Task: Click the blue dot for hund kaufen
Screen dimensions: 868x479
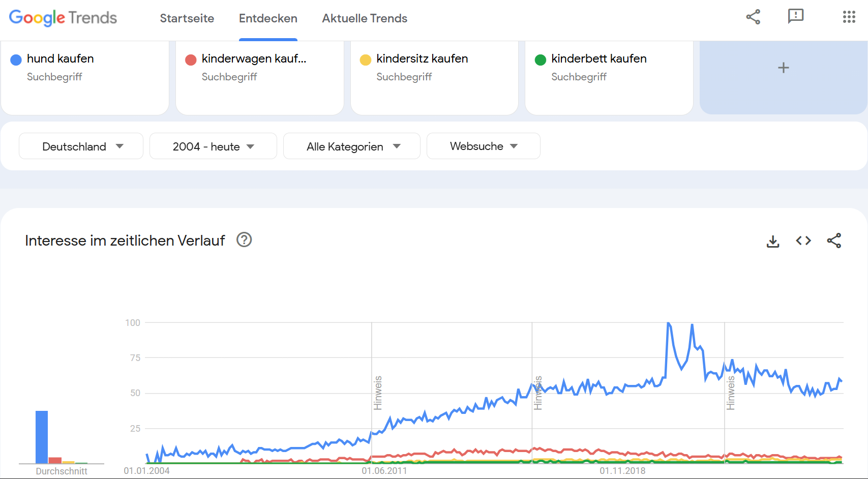Action: click(x=16, y=60)
